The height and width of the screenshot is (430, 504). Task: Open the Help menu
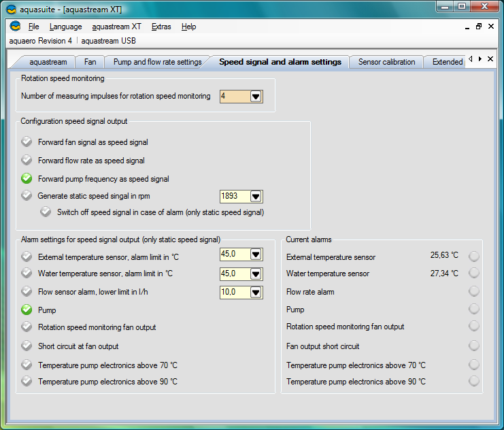188,27
